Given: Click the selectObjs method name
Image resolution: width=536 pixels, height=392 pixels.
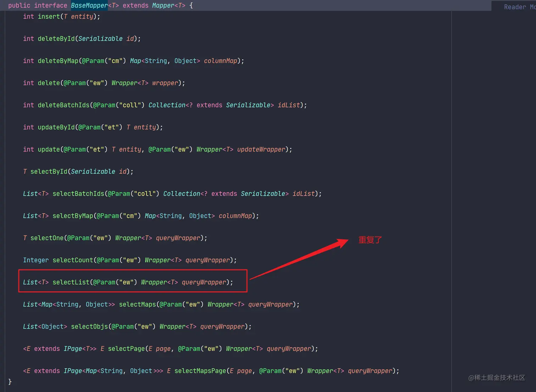Looking at the screenshot, I should [90, 327].
